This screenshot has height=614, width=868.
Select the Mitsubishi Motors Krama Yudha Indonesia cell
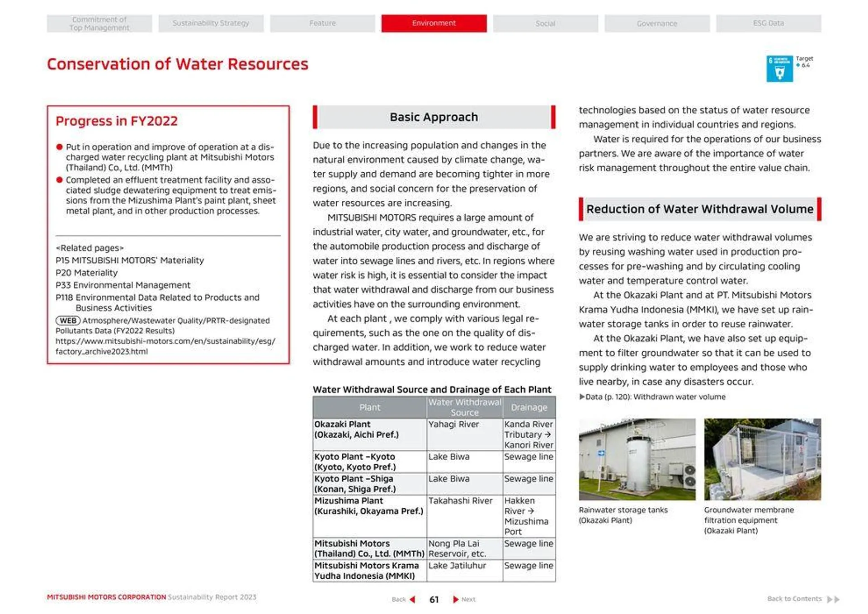370,571
